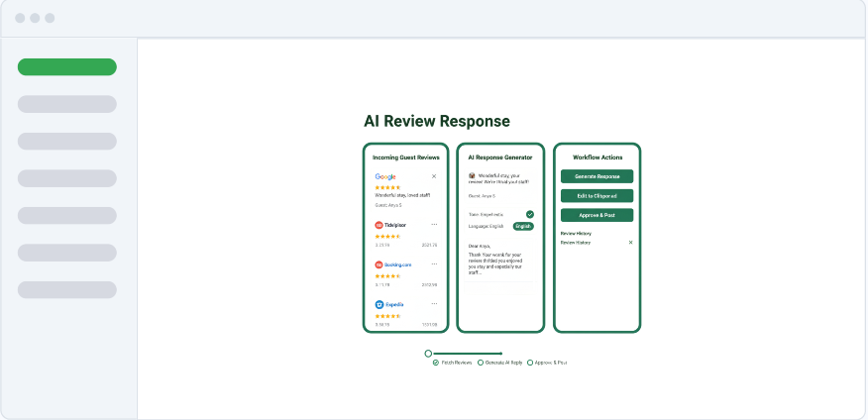The width and height of the screenshot is (868, 420).
Task: Click the Tripadvisor review star rating
Action: (387, 237)
